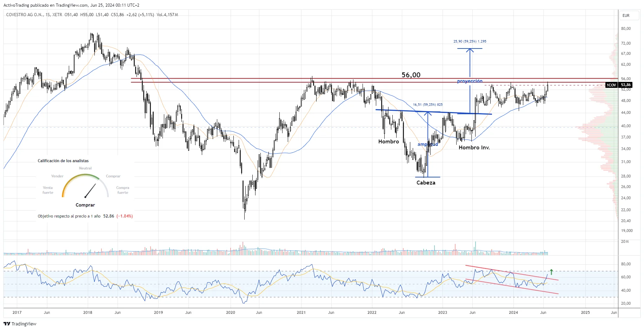Click the 2020 marker on time axis
This screenshot has width=644, height=330.
point(230,312)
